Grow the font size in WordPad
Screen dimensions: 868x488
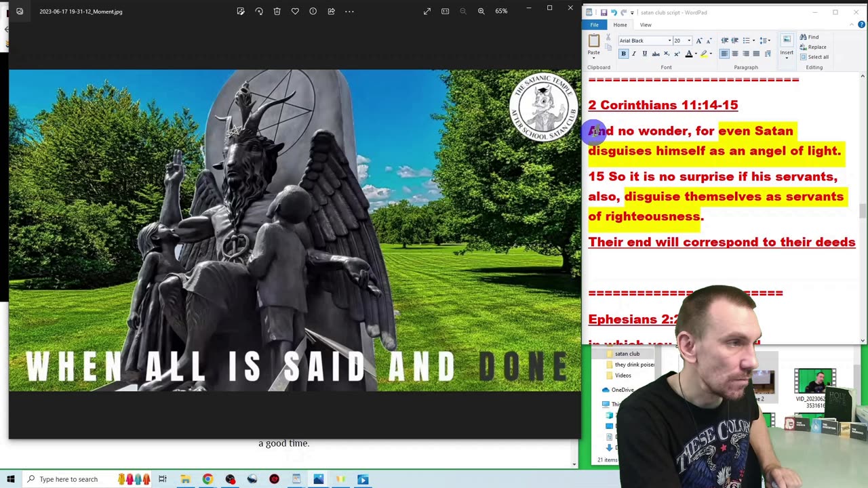tap(699, 41)
